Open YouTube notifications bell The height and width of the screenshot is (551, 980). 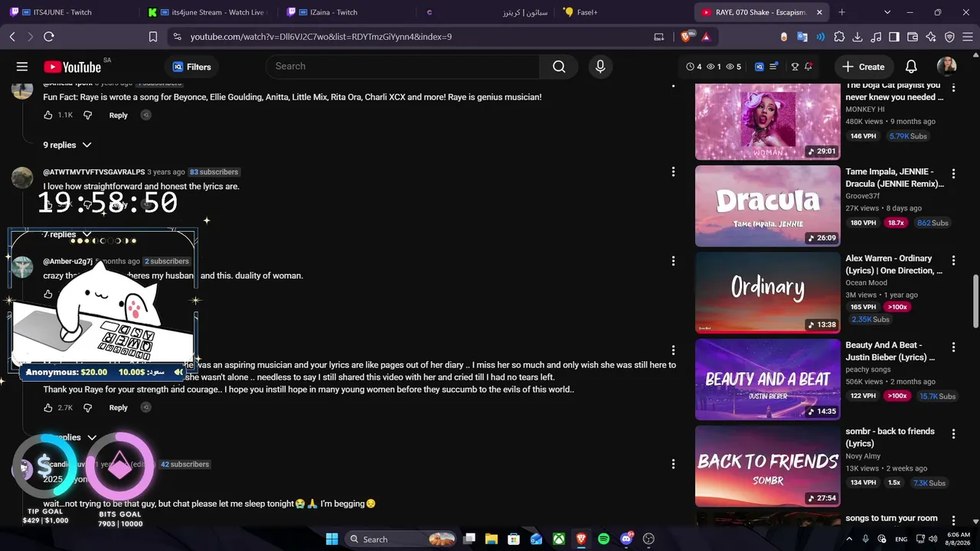(x=911, y=67)
